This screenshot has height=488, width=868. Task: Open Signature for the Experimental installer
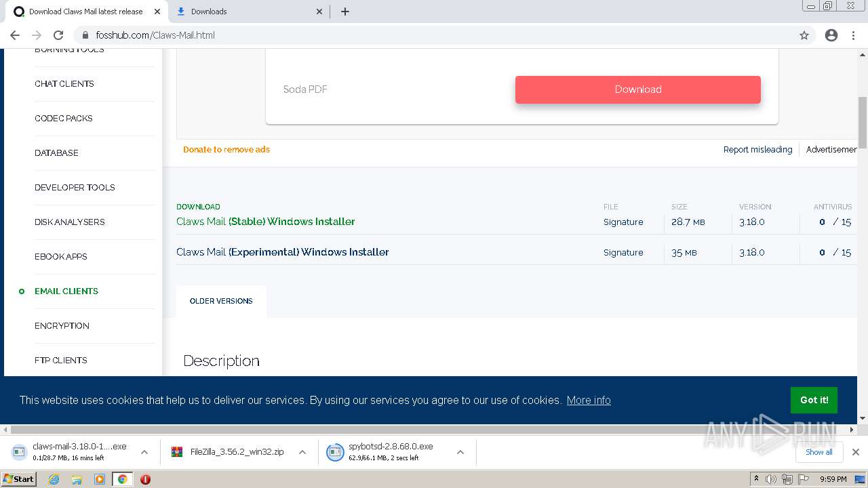(x=623, y=253)
